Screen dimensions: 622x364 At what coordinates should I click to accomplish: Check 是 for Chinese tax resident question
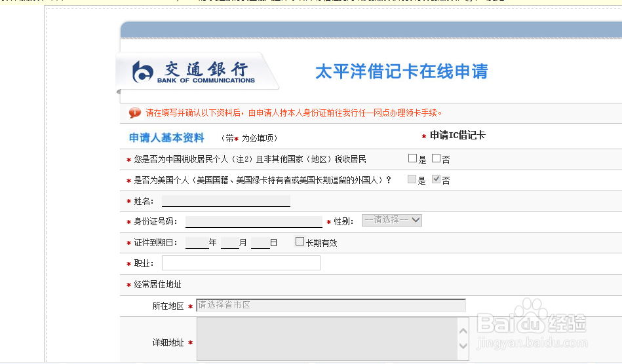click(412, 158)
